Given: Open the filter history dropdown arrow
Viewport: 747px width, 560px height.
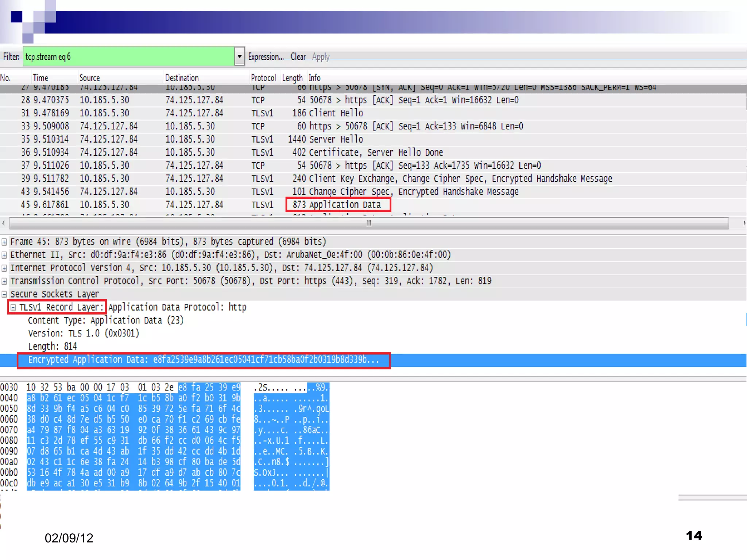Looking at the screenshot, I should coord(239,57).
